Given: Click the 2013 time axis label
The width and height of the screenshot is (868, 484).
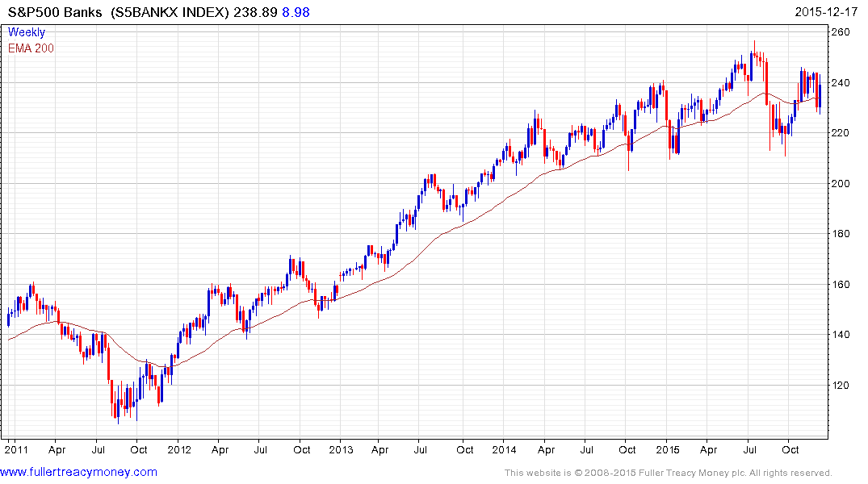Looking at the screenshot, I should (341, 449).
